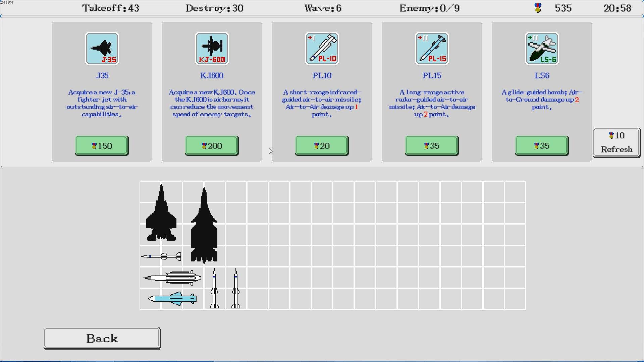Refresh the shop for 10 medals

pyautogui.click(x=616, y=142)
